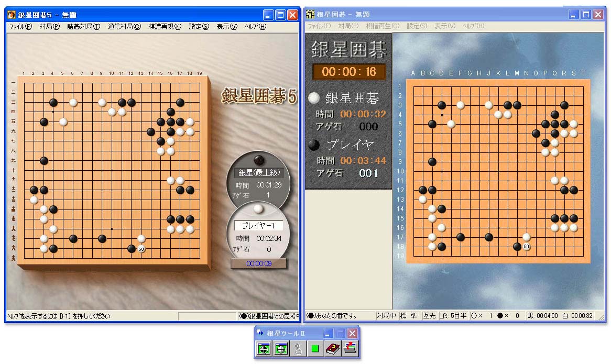This screenshot has width=611, height=364.
Task: Click the 00:02:34 time on プレイヤー1 clock
Action: [269, 238]
